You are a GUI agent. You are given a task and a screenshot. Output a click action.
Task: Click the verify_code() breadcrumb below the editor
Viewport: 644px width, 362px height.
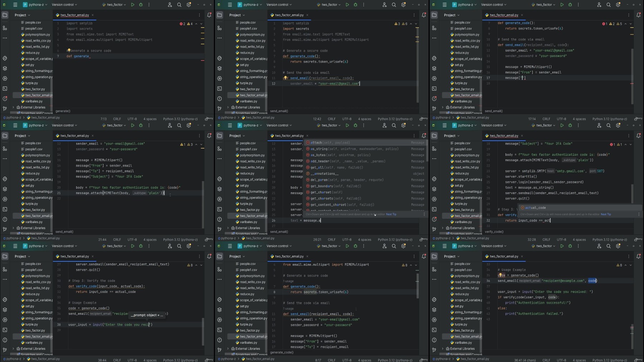(x=494, y=232)
